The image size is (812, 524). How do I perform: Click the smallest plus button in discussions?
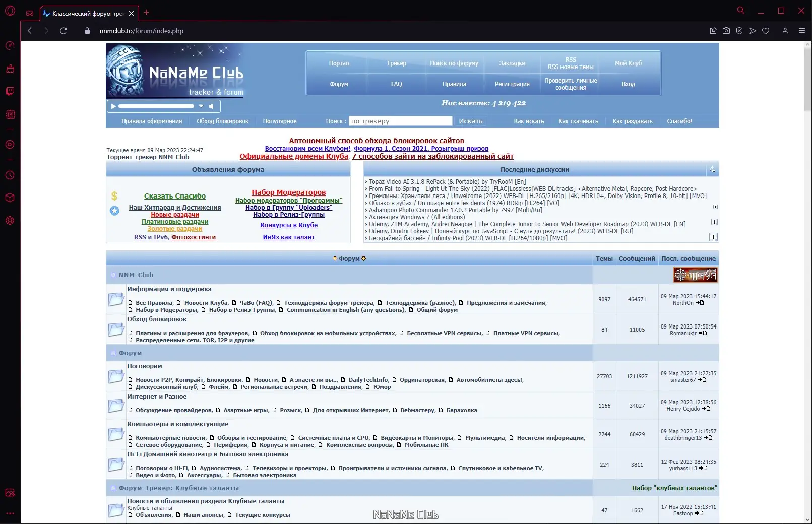(715, 207)
